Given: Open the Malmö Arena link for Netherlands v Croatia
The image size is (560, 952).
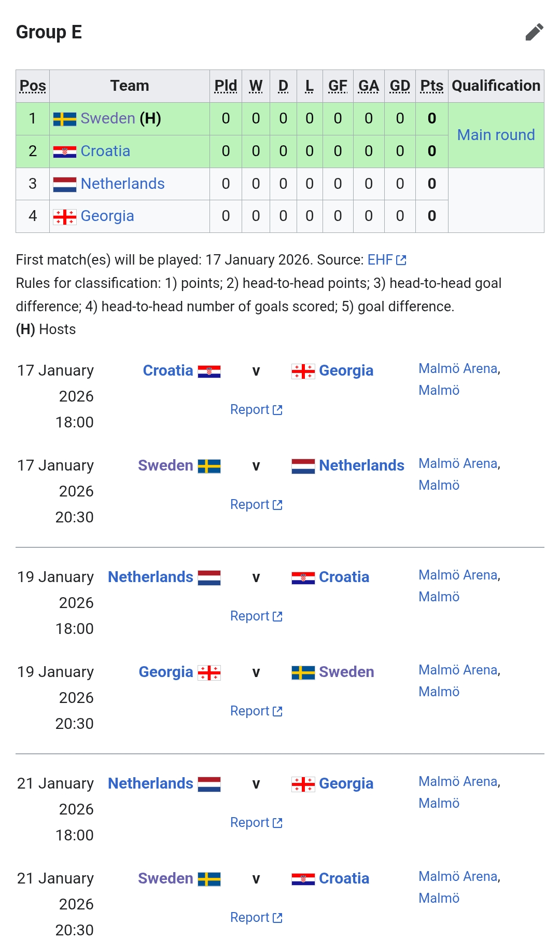Looking at the screenshot, I should click(458, 575).
